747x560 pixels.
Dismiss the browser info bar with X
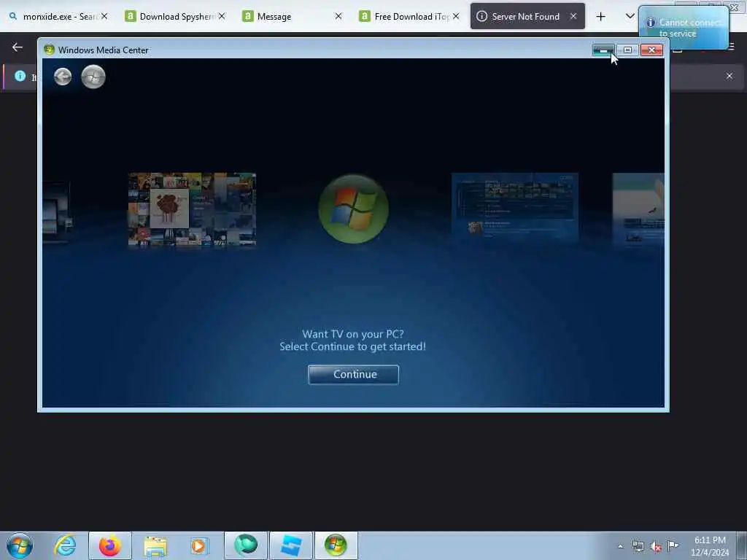[x=729, y=76]
